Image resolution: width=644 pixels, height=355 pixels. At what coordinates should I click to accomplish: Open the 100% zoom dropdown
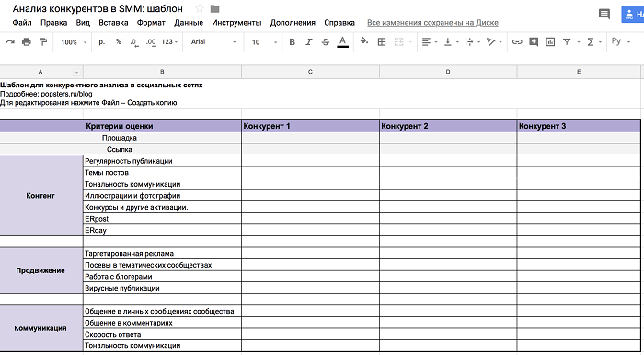(74, 42)
